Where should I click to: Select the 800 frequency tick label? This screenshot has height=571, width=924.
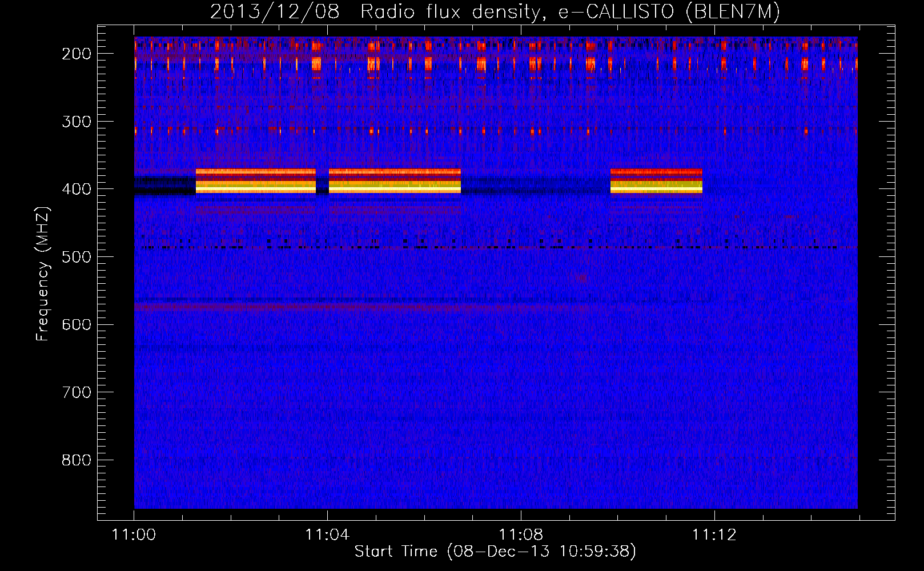click(x=77, y=460)
